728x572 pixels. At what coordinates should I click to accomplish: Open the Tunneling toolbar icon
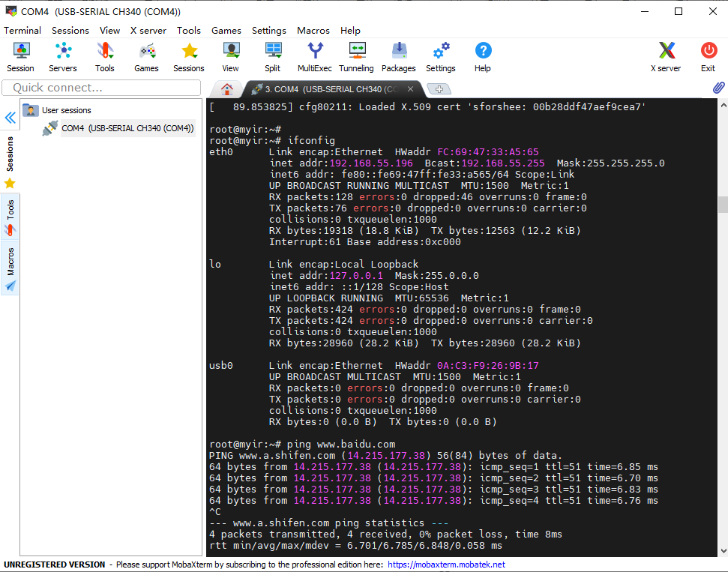click(x=357, y=57)
